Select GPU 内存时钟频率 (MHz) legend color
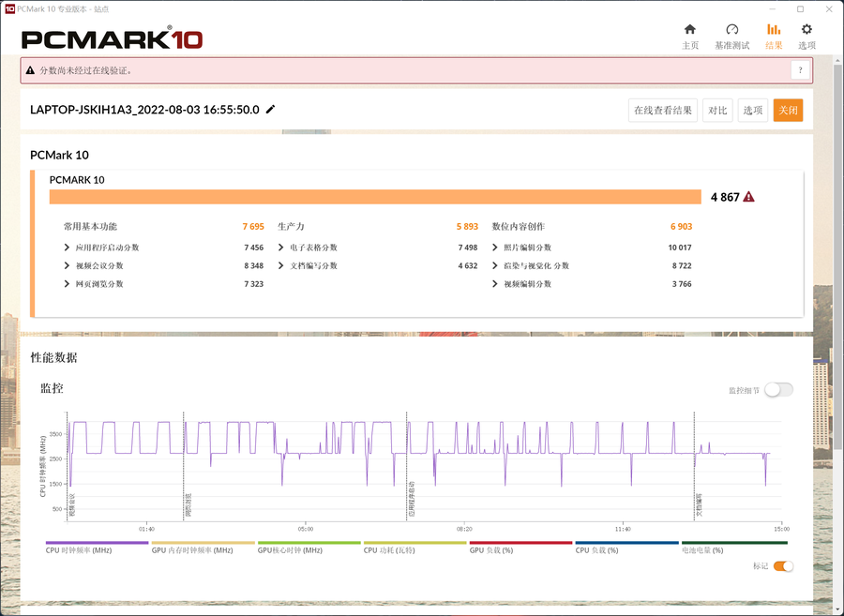Image resolution: width=844 pixels, height=616 pixels. (203, 543)
